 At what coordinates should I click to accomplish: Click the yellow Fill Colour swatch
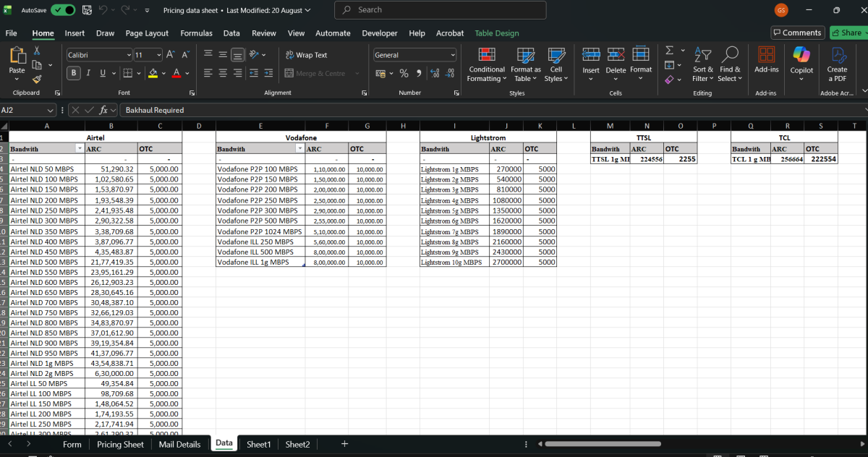[153, 73]
